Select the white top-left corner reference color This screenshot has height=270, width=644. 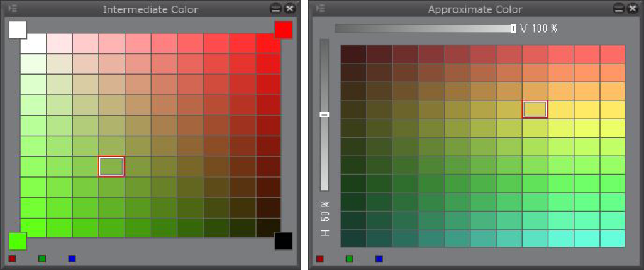point(18,30)
